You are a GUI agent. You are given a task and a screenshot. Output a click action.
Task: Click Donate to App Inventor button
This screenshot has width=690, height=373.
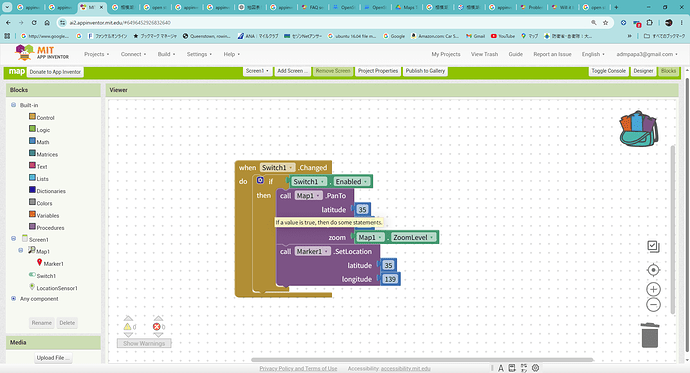click(55, 72)
